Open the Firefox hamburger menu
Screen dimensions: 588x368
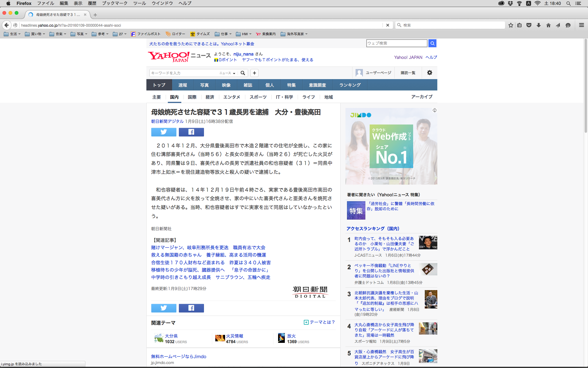click(x=581, y=25)
